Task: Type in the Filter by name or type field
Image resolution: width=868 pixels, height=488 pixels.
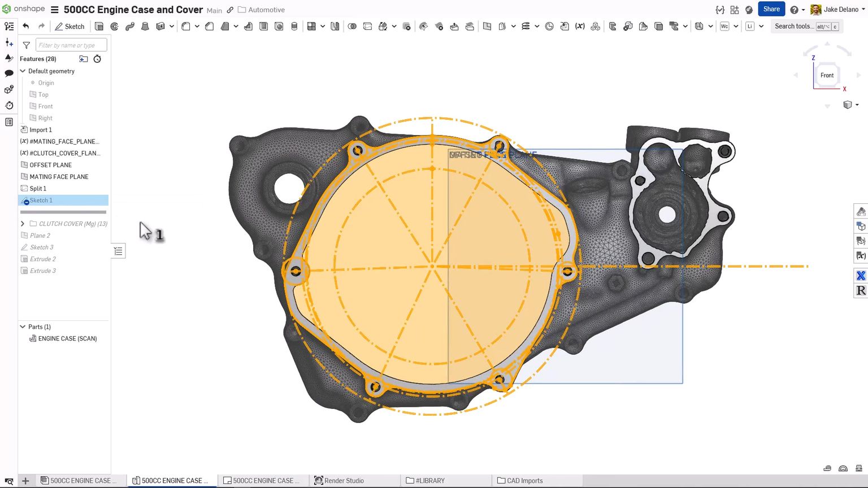Action: tap(71, 45)
